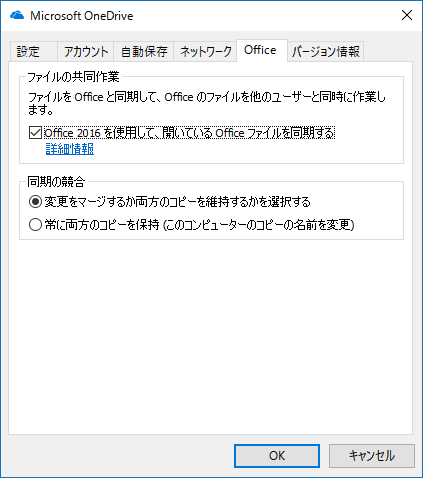423x478 pixels.
Task: Open the アカウント tab
Action: point(86,51)
